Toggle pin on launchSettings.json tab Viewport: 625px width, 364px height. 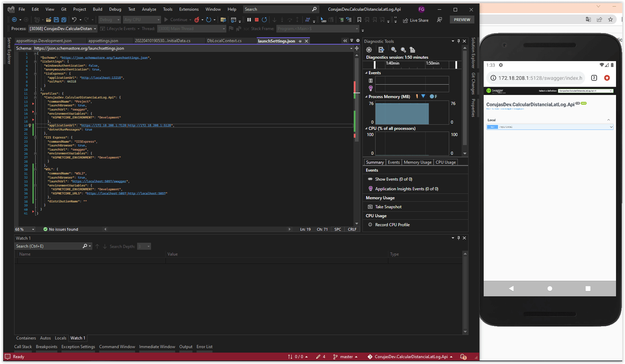click(x=300, y=41)
